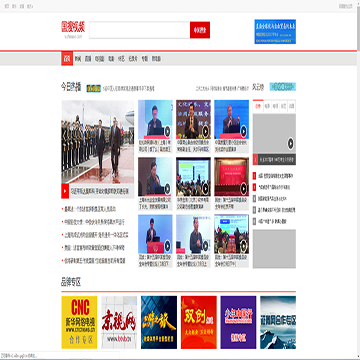Open caption under the purple-banner speaker video

pyautogui.click(x=193, y=145)
